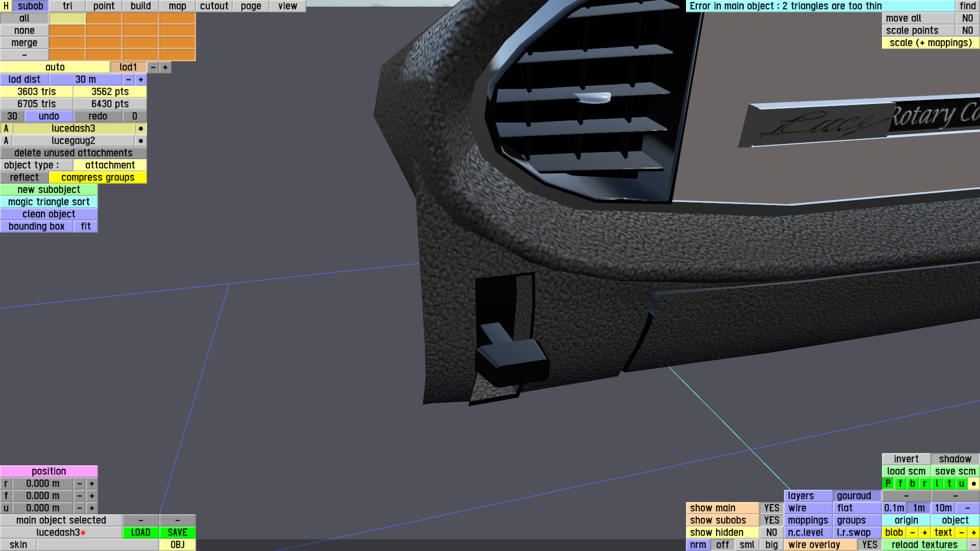Toggle show hidden NO setting
The height and width of the screenshot is (551, 980).
point(771,533)
